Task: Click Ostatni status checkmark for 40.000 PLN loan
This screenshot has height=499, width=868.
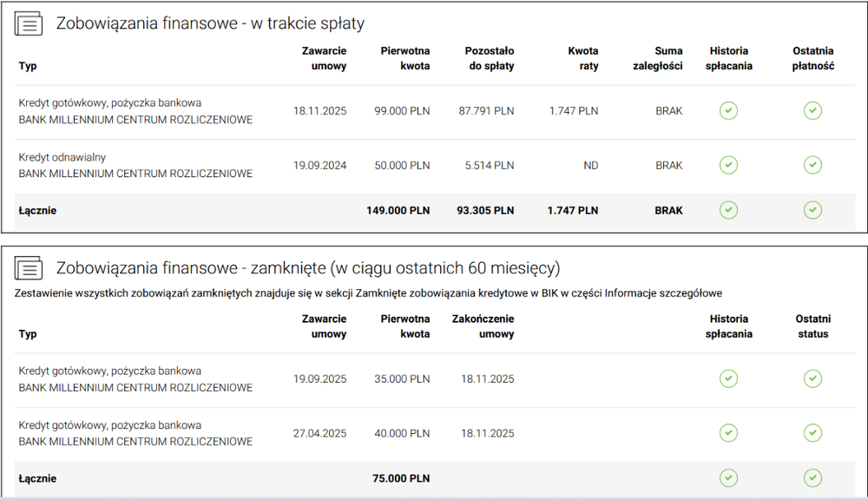Action: pos(812,433)
